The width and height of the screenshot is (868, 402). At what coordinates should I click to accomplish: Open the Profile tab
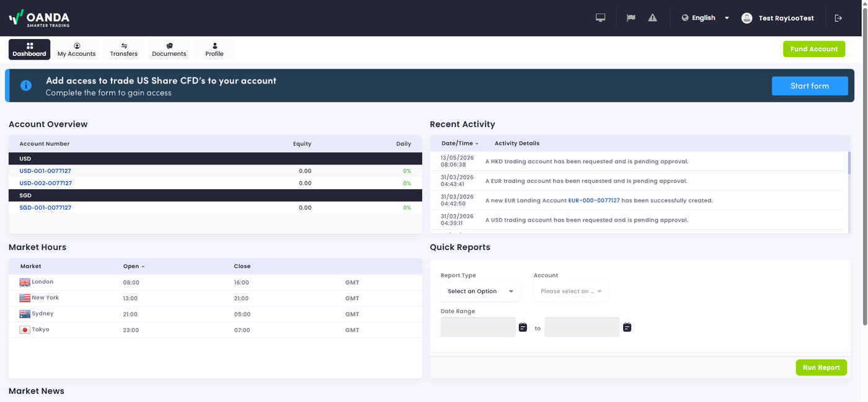[x=215, y=50]
